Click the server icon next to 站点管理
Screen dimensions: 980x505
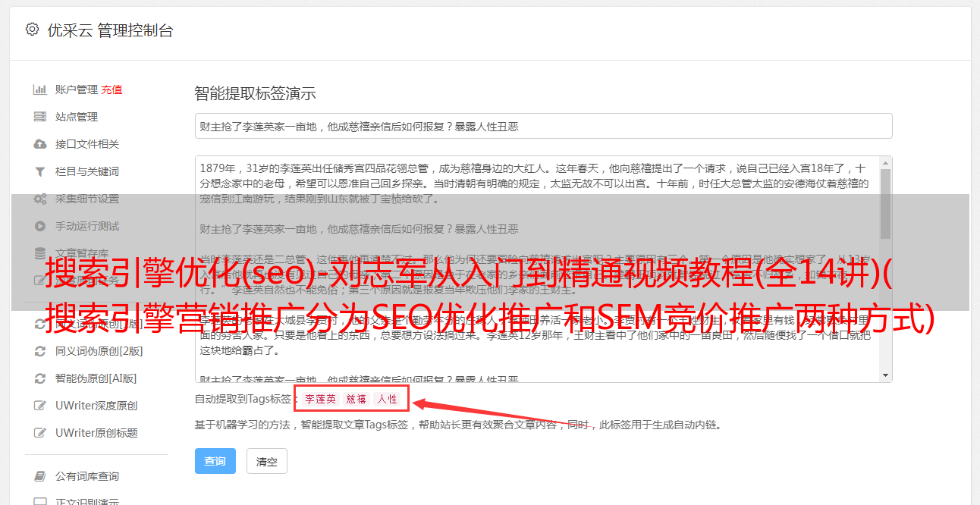click(39, 117)
